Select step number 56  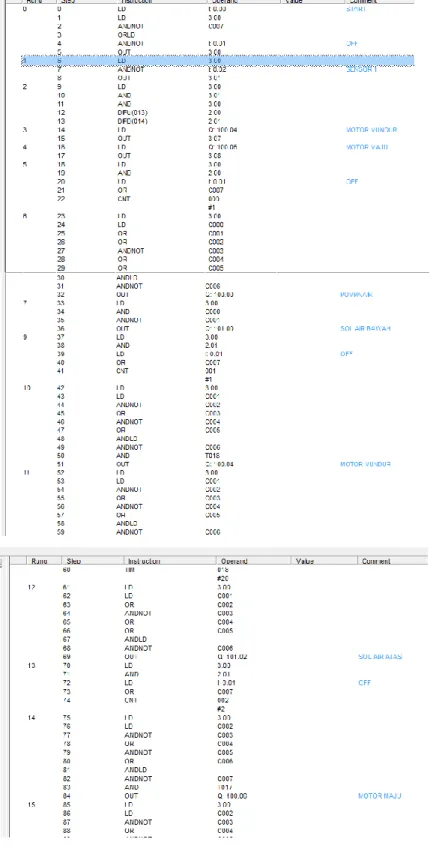pos(61,506)
